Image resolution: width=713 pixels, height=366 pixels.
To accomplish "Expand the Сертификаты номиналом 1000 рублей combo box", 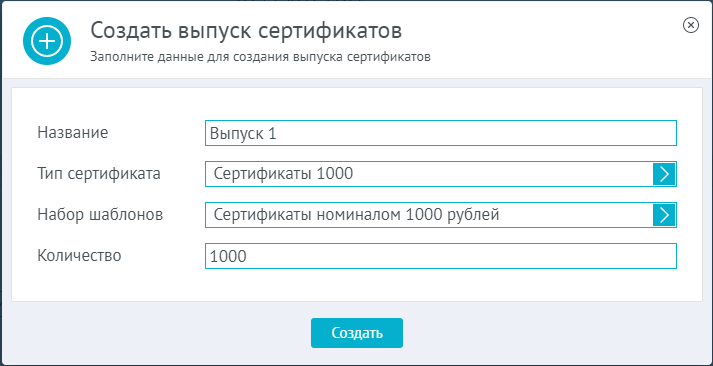I will point(441,215).
